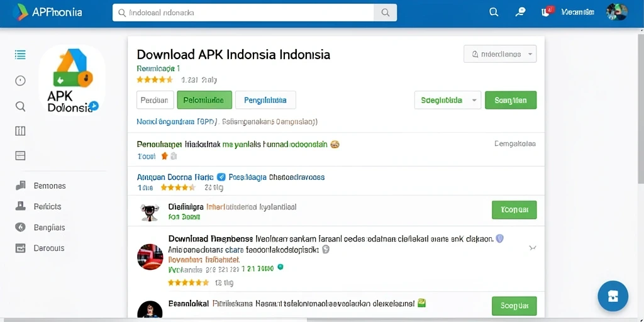
Task: Click the Atnqoen Dooma Rarja link
Action: point(175,177)
